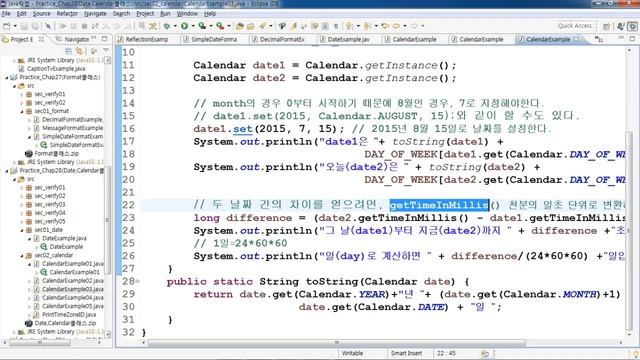Click Smart Insert status bar field
The image size is (640, 360).
(x=406, y=353)
